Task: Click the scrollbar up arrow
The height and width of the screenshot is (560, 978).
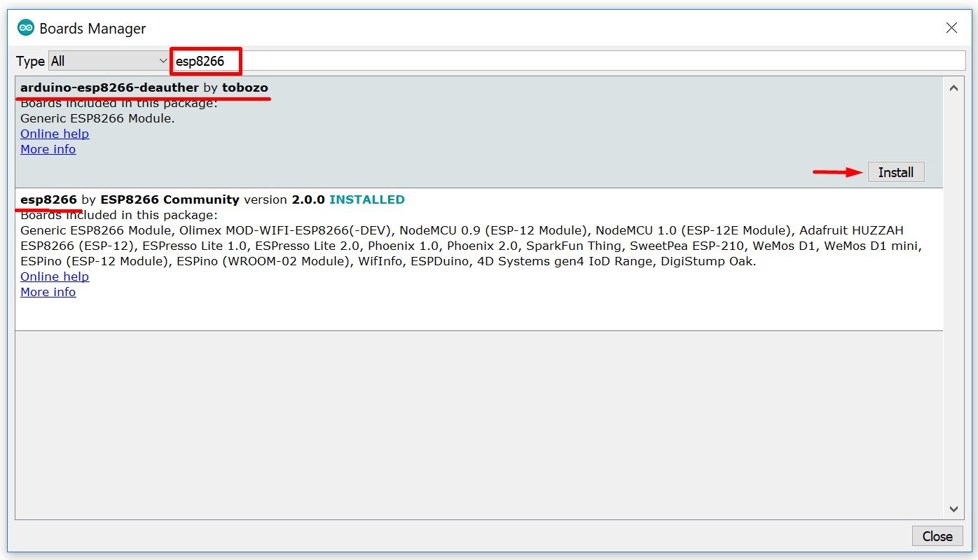Action: 953,88
